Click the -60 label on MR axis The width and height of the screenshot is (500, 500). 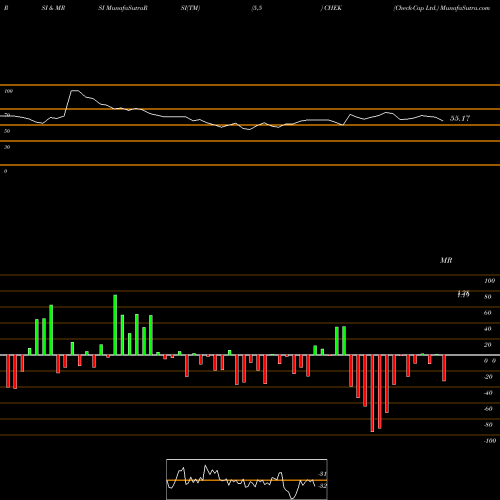point(488,409)
